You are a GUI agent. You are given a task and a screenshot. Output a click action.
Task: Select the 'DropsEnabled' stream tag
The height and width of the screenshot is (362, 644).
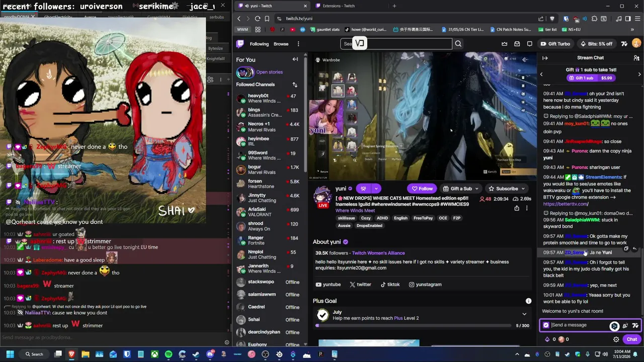click(x=369, y=226)
